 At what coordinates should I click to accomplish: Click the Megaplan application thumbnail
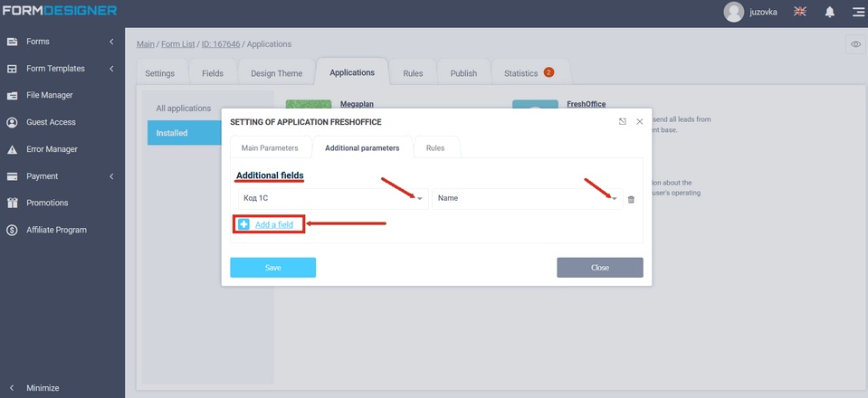(309, 104)
